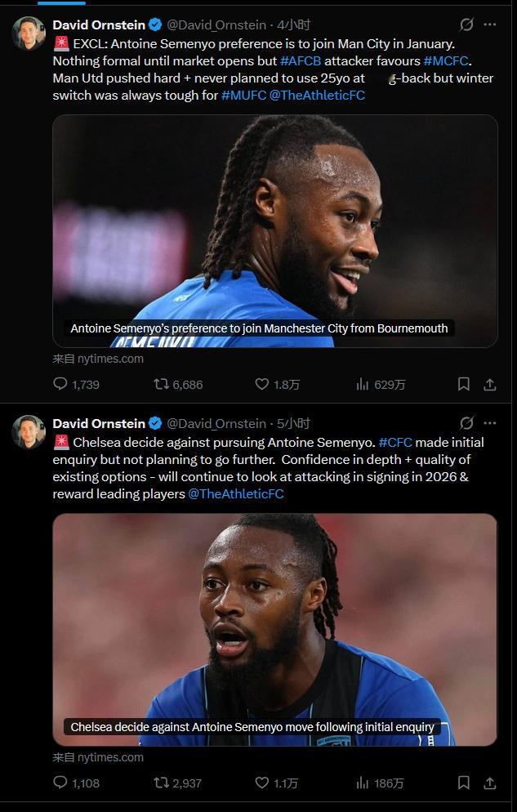Viewport: 517px width, 812px height.
Task: Like the tweet with 1.8万 likes
Action: [x=278, y=384]
